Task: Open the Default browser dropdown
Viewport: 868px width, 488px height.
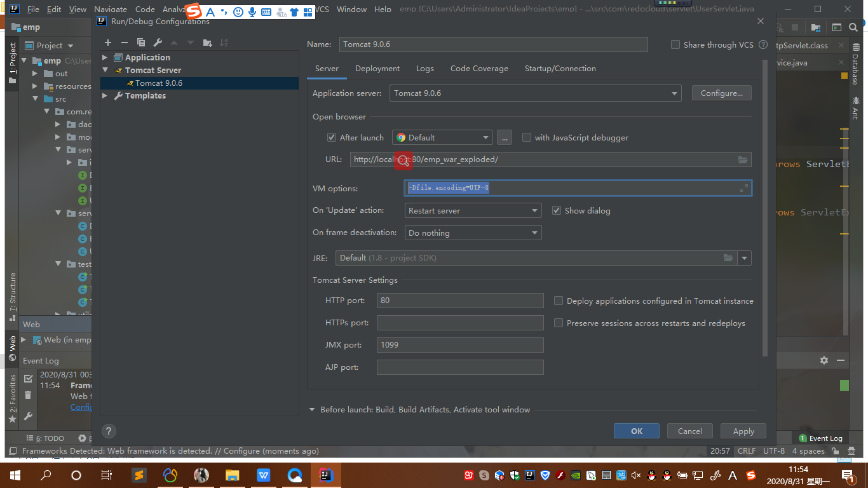Action: (442, 137)
